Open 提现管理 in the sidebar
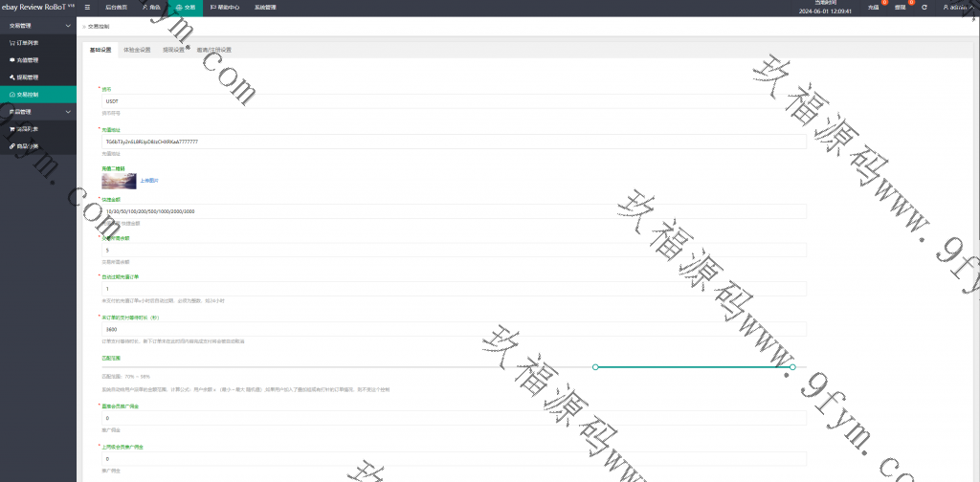 pos(25,77)
